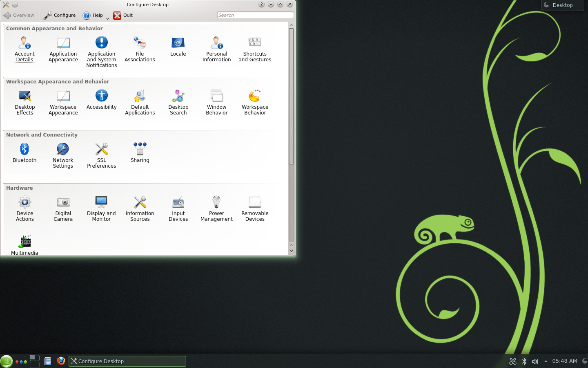Screen dimensions: 588x368
Task: Open Bluetooth settings module
Action: coord(24,153)
